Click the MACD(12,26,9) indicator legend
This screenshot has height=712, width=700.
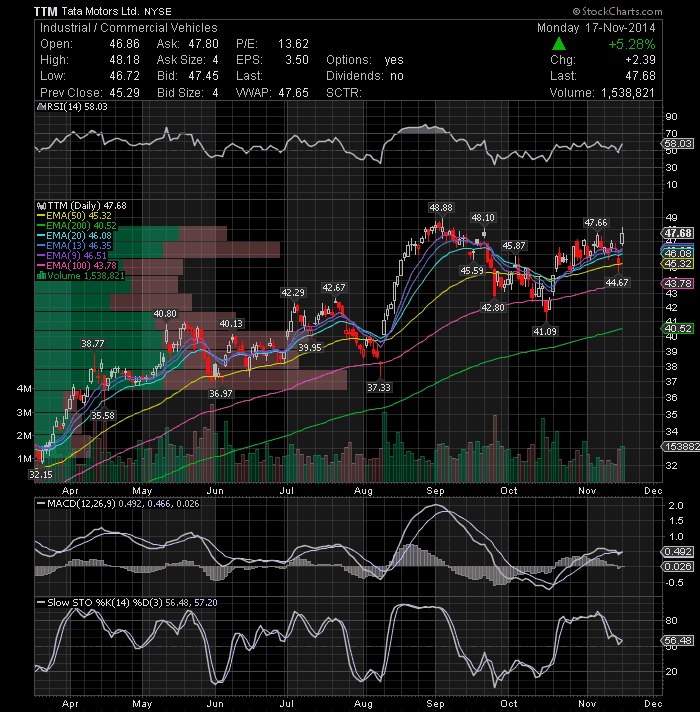coord(118,504)
